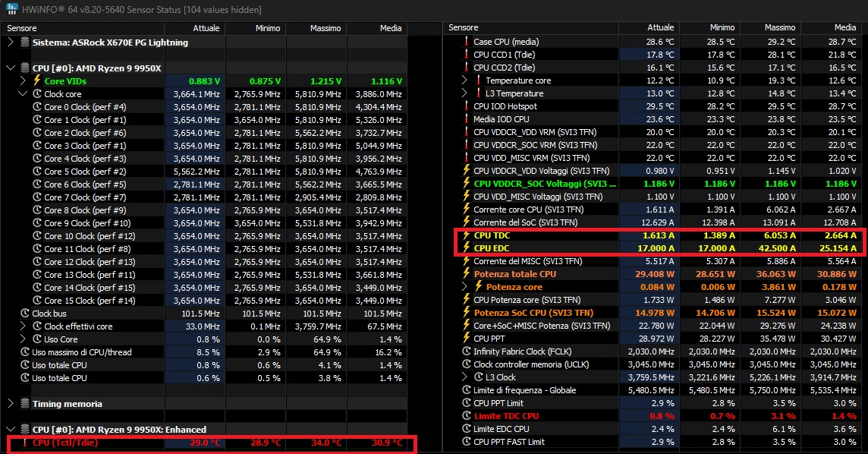This screenshot has width=868, height=454.
Task: Click the lightning icon of CPU VDDCR_SOC Voltaggi
Action: point(466,183)
